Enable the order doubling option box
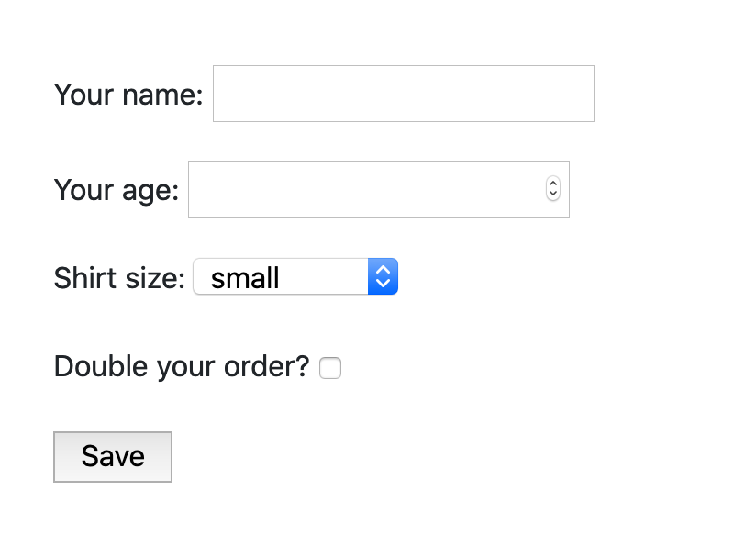The image size is (756, 547). (330, 368)
